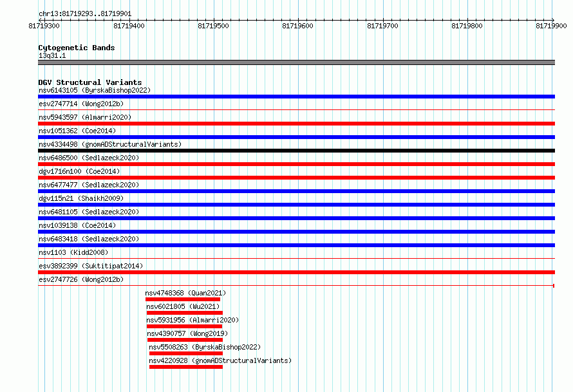Open nsv5508263 (ByrskaBishop2022) label

[x=205, y=347]
